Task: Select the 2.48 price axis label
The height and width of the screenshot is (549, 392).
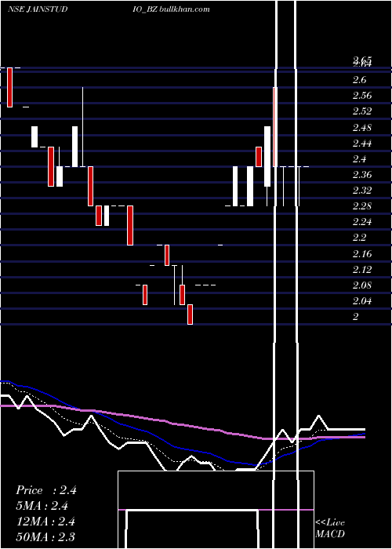Action: [362, 127]
